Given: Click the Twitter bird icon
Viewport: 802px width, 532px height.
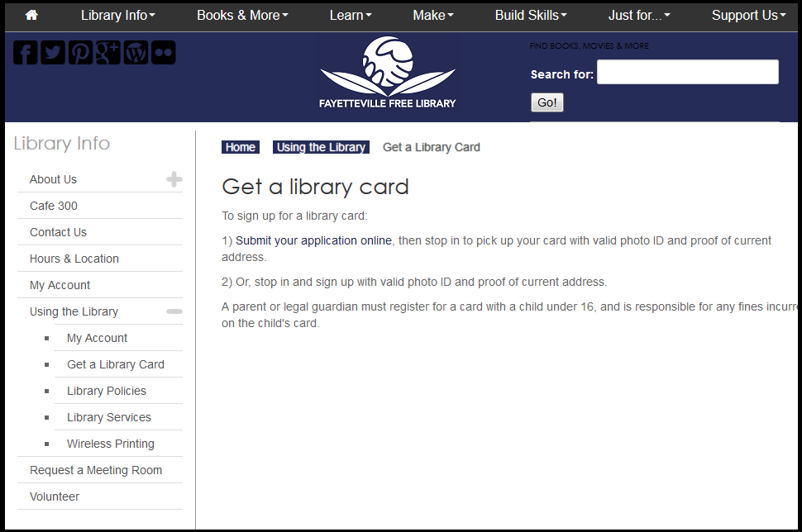Looking at the screenshot, I should tap(53, 53).
